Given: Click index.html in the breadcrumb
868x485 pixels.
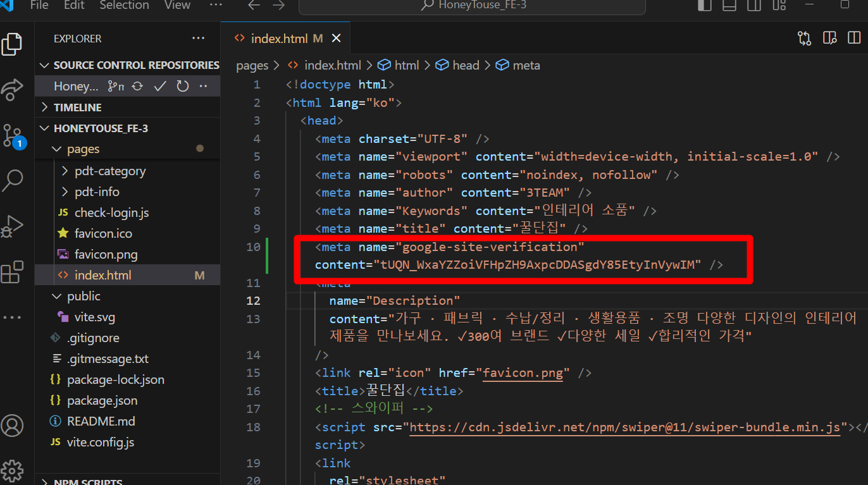Looking at the screenshot, I should click(x=325, y=65).
